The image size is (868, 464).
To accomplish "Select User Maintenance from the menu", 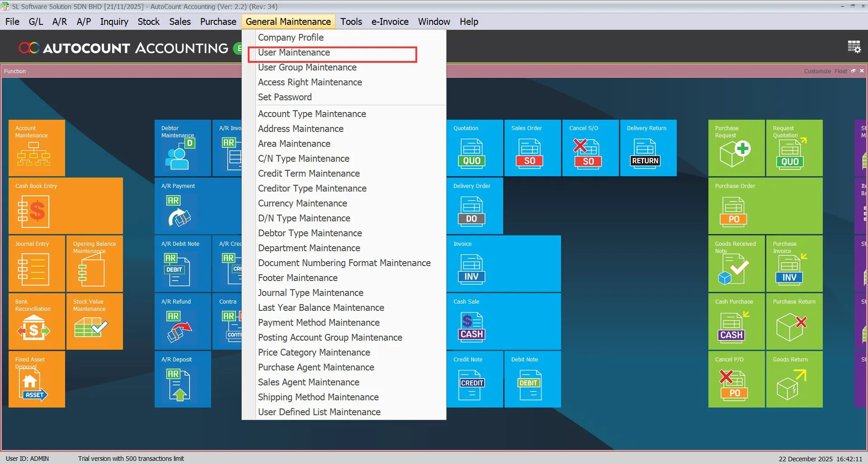I will 294,52.
